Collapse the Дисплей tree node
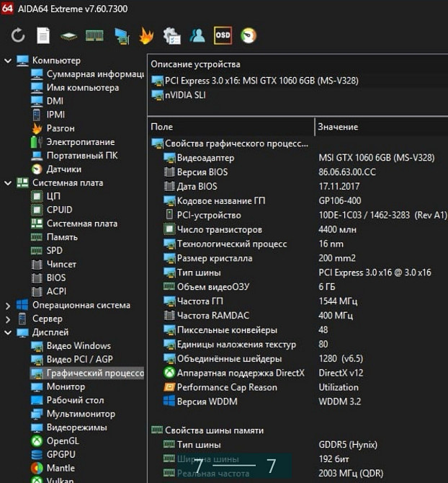 pyautogui.click(x=8, y=332)
